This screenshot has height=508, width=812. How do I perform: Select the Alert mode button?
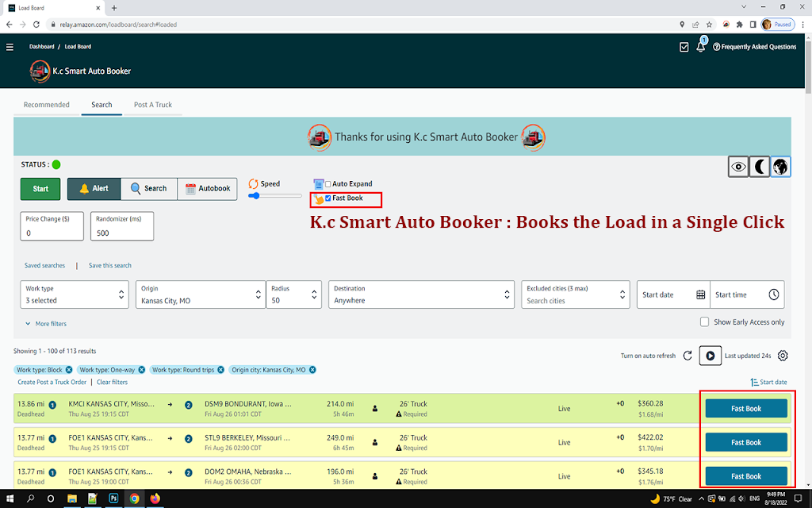pyautogui.click(x=94, y=189)
